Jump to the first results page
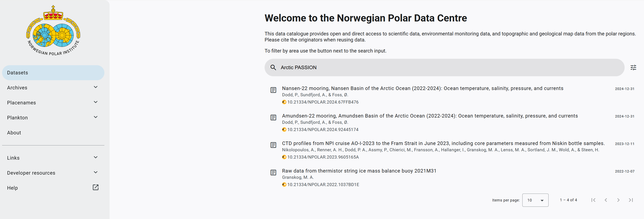 (x=593, y=200)
